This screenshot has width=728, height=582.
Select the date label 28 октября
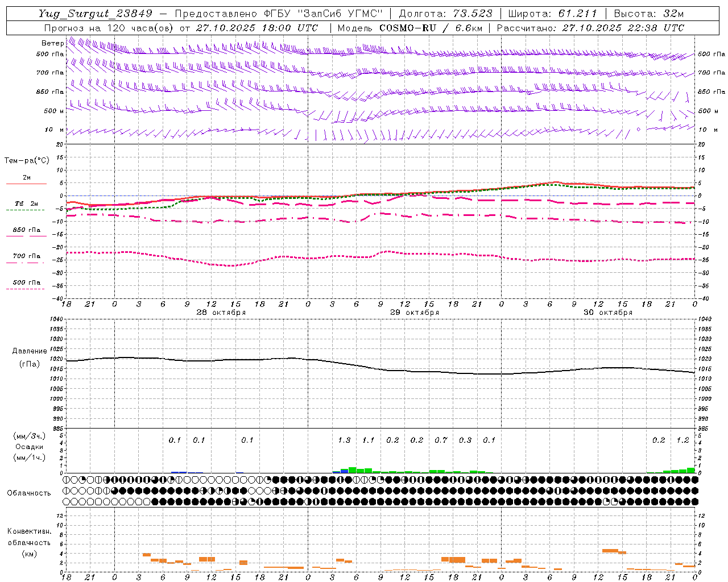(x=221, y=312)
